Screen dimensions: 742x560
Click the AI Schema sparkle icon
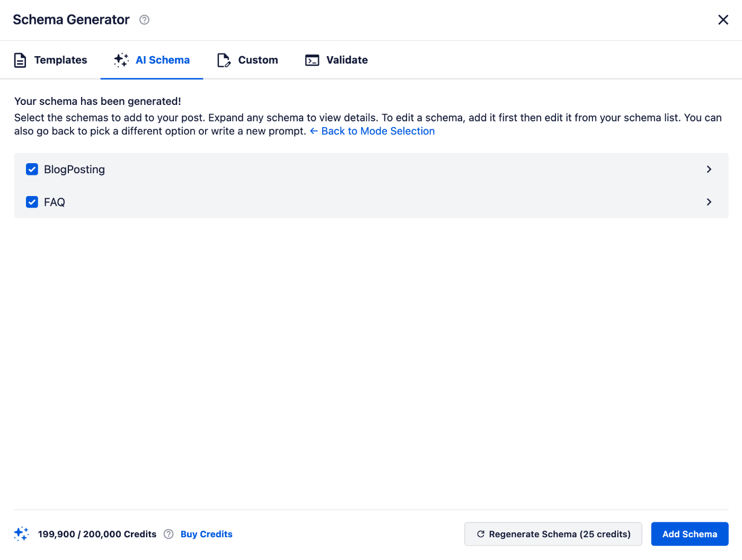pos(121,60)
